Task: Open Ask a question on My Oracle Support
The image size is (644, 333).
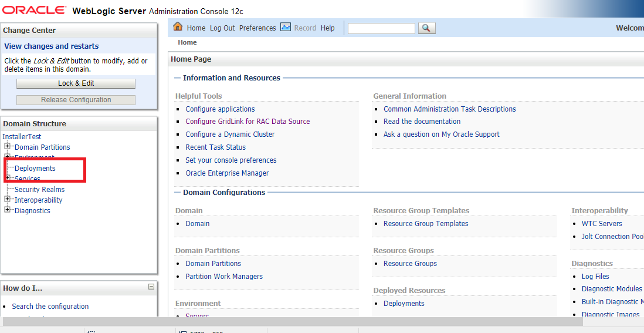Action: pos(442,134)
